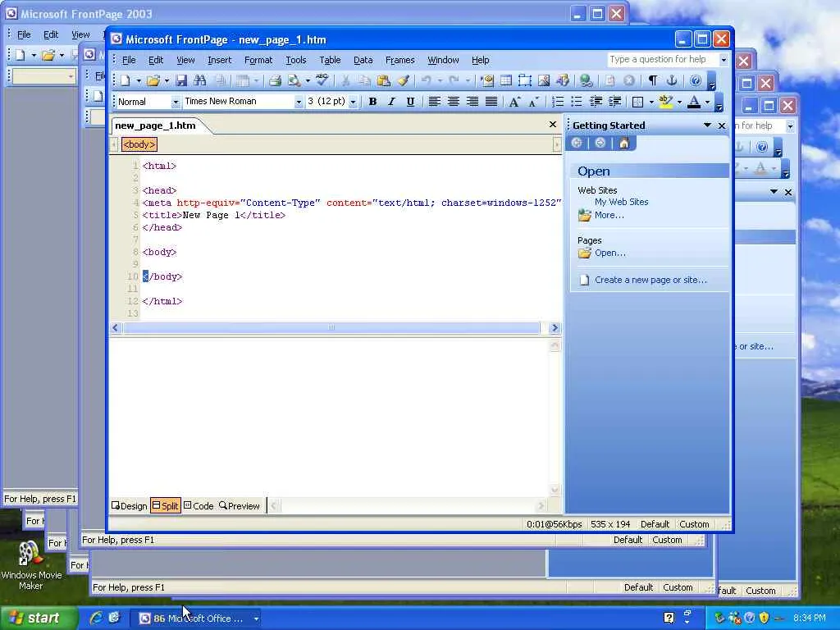Open the Format menu
Image resolution: width=840 pixels, height=630 pixels.
click(x=258, y=60)
